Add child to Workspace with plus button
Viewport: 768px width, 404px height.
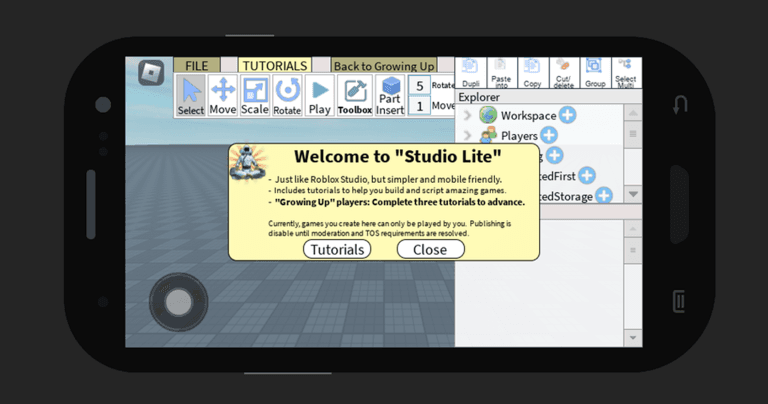coord(568,115)
